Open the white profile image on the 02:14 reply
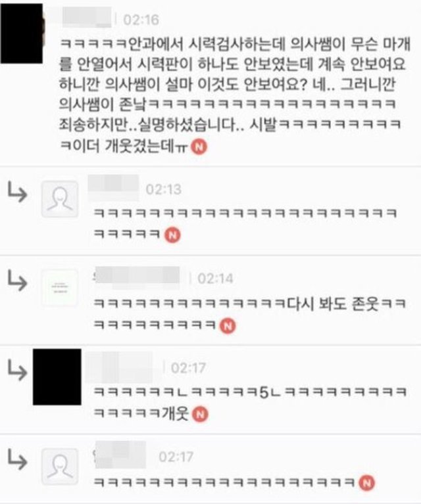 [60, 288]
